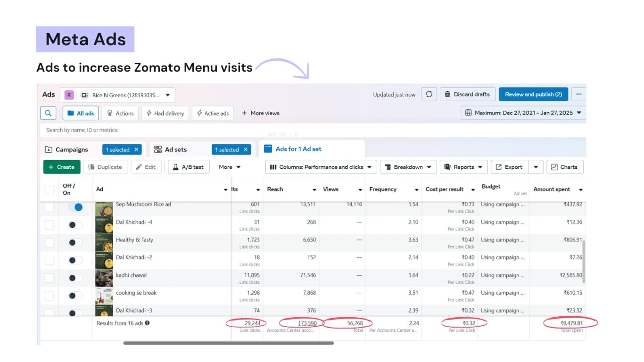Viewport: 644px width, 362px height.
Task: Clear the Ad sets 1 selected filter
Action: coord(246,149)
